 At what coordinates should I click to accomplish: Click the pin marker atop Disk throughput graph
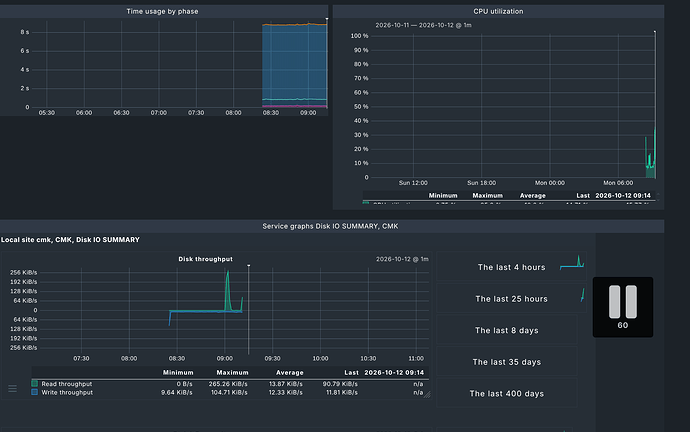[249, 266]
